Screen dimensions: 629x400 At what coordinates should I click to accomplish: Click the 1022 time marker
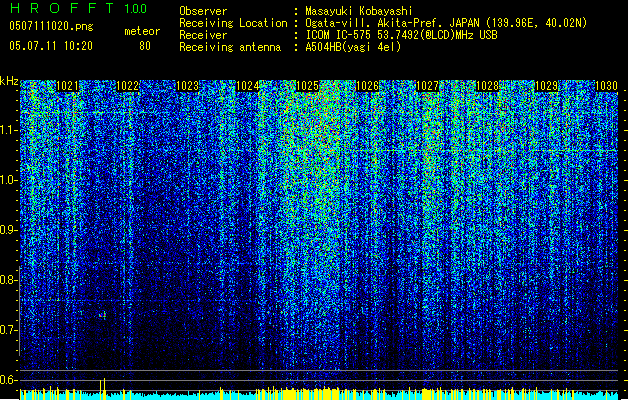coord(127,86)
